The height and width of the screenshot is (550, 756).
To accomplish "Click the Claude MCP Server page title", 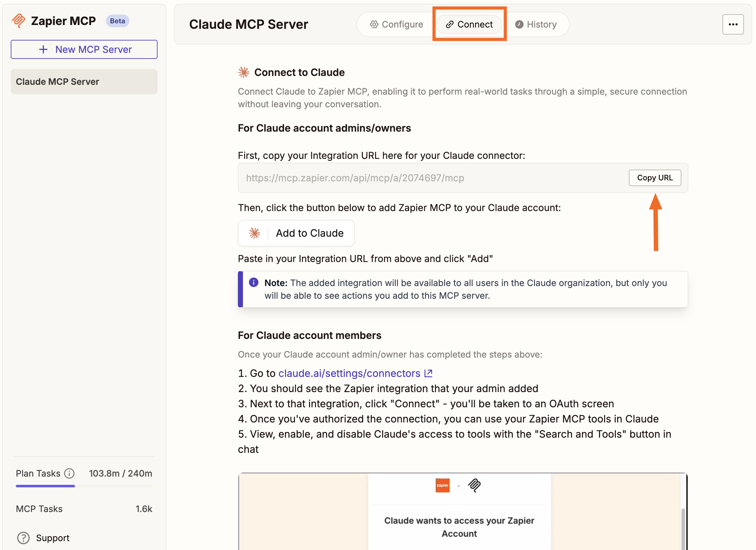I will pos(249,24).
